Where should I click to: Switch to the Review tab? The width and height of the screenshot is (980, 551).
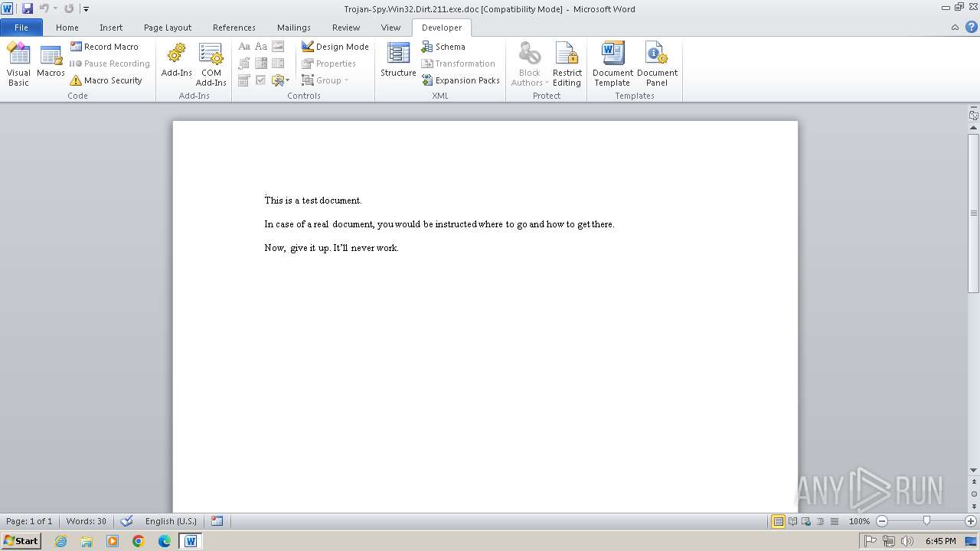pyautogui.click(x=346, y=28)
